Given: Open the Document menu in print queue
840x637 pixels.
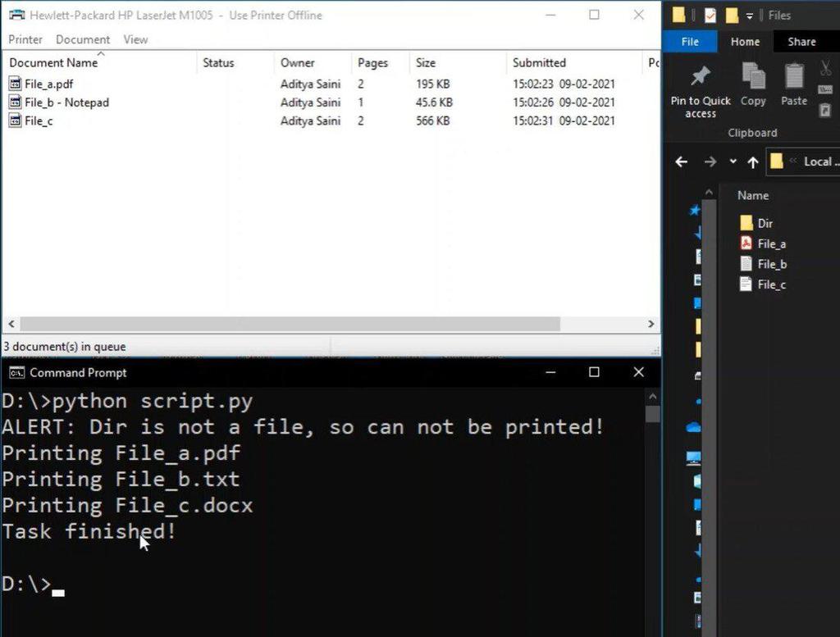Looking at the screenshot, I should point(83,39).
